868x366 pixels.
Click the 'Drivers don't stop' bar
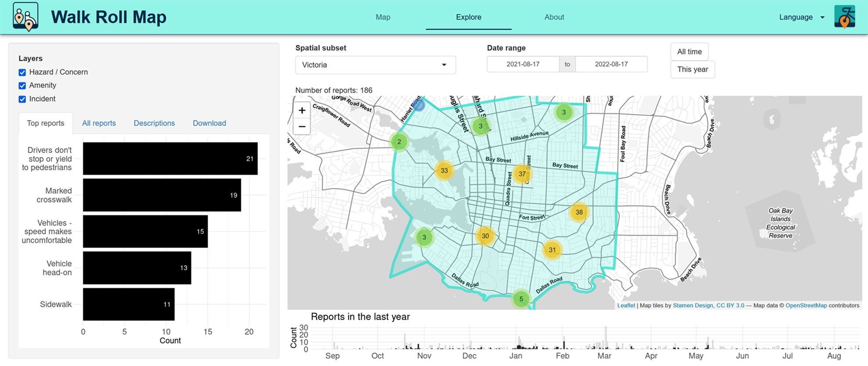[x=170, y=159]
